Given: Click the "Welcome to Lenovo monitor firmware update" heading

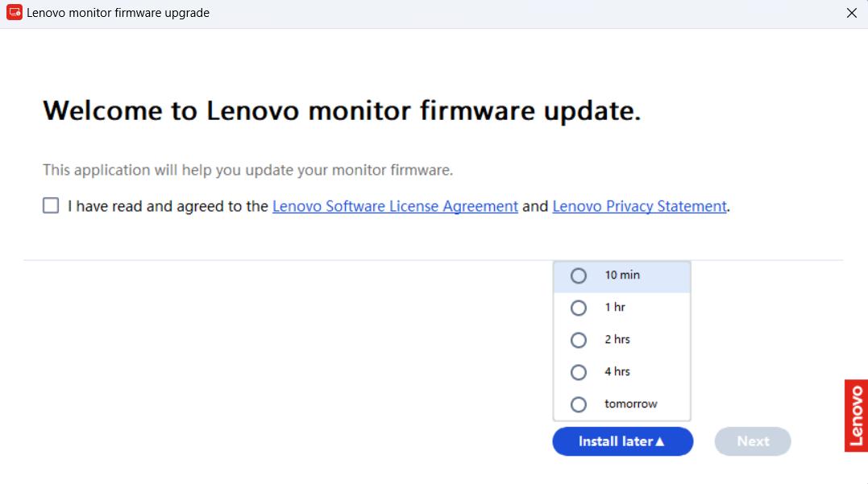Looking at the screenshot, I should 342,111.
